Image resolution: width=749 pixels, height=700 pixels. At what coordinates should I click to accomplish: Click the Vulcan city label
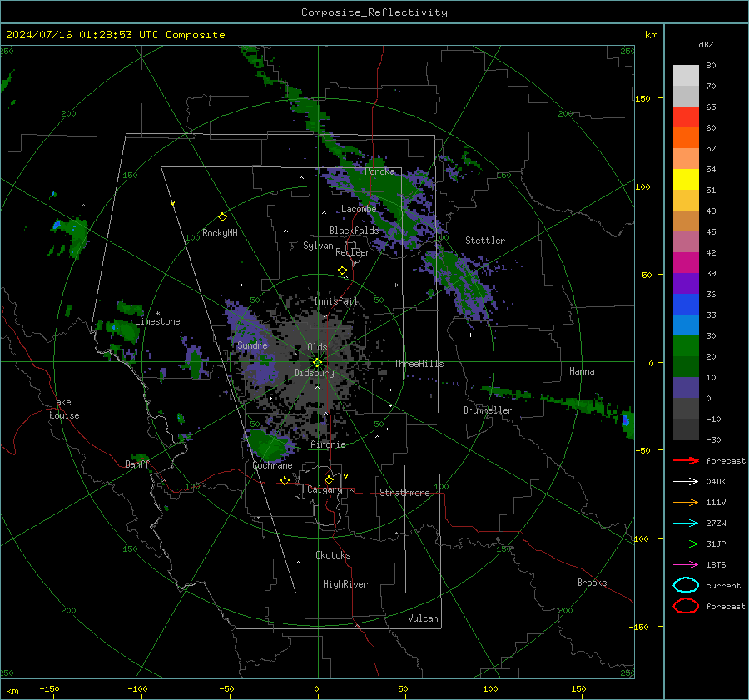pos(423,618)
